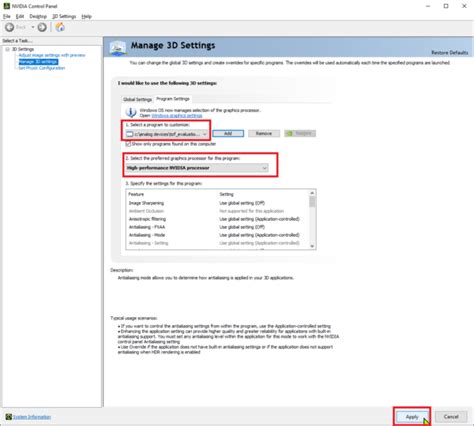Open the Desktop menu
The width and height of the screenshot is (474, 426).
pyautogui.click(x=38, y=16)
